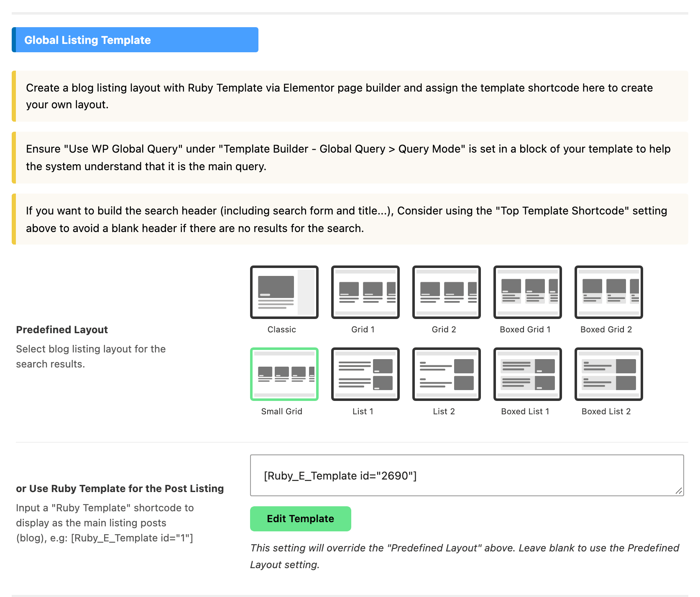Click 'Select blog listing layout' description
Viewport: 700px width, 597px height.
[91, 357]
